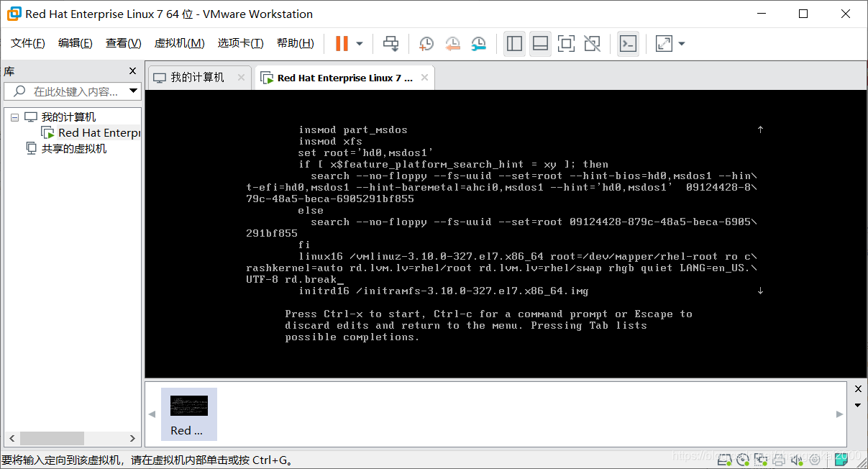Click the stretch guest display icon
Screen dimensions: 868x469
pos(664,44)
